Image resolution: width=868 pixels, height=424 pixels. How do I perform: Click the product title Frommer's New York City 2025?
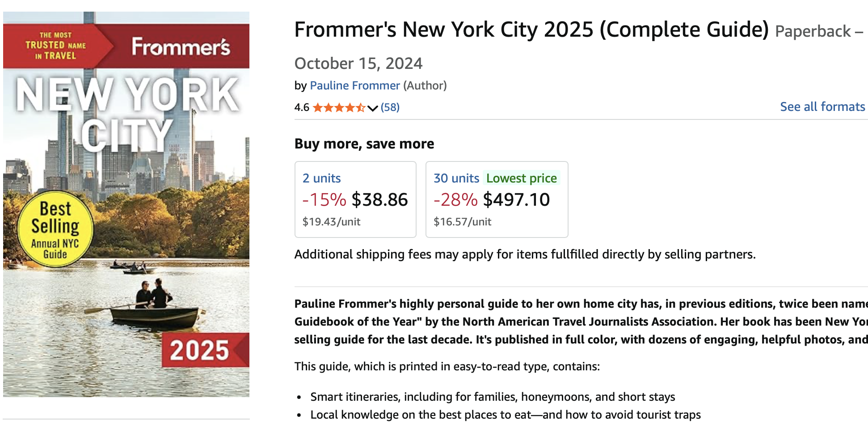click(531, 30)
